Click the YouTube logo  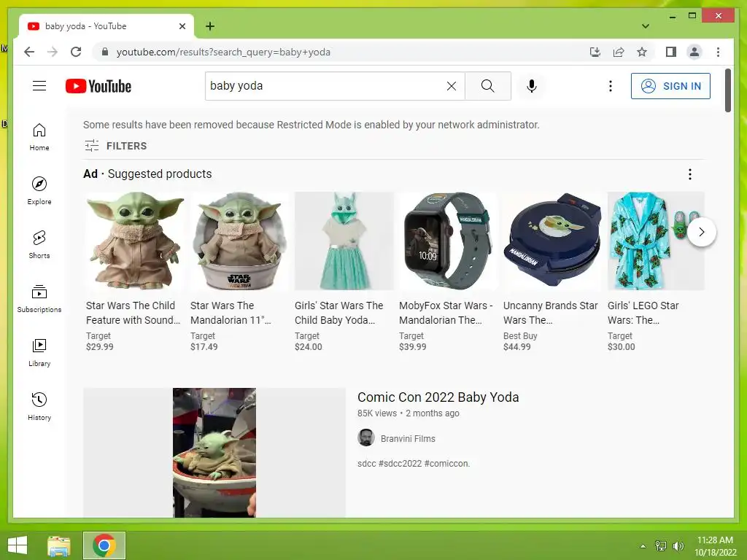point(98,86)
